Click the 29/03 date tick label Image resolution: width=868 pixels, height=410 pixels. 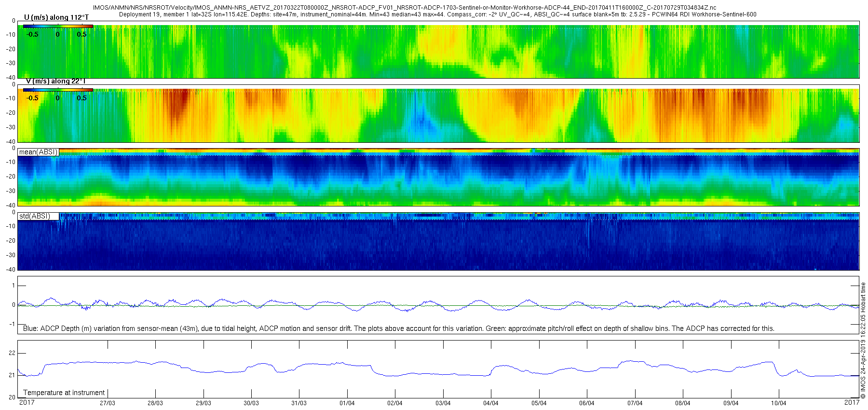[x=203, y=403]
